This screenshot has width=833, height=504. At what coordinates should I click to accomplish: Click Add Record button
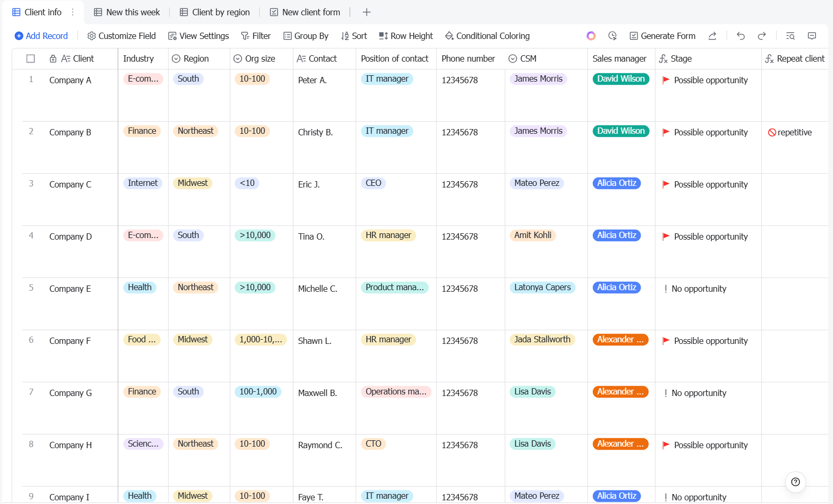41,36
